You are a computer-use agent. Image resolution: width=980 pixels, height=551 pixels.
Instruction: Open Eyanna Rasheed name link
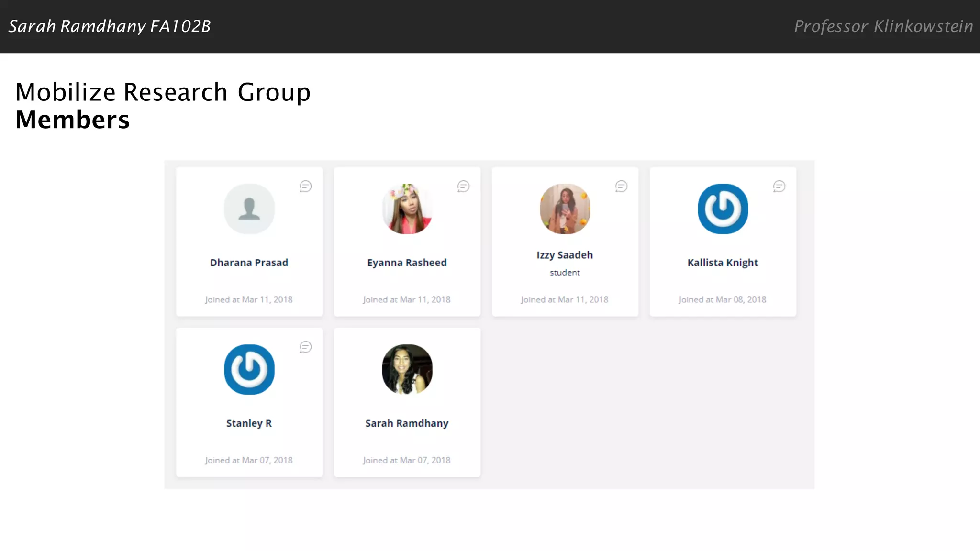coord(407,263)
